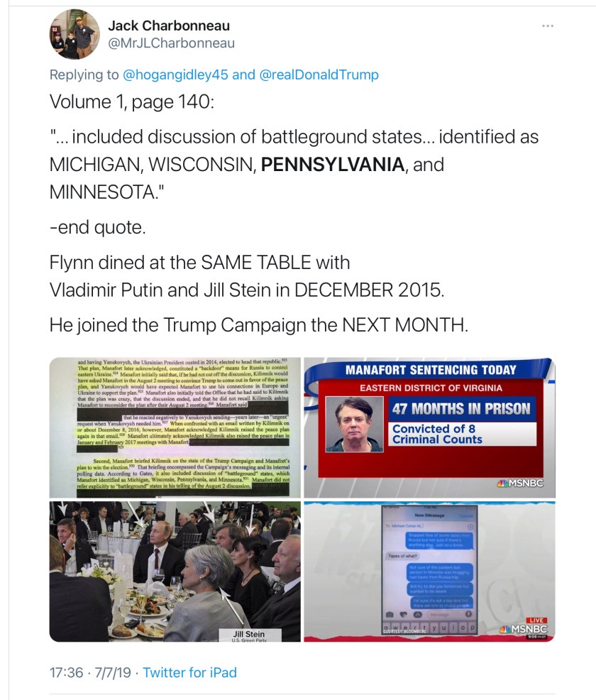Click the Volume 1, page 140 tweet text

tap(132, 102)
